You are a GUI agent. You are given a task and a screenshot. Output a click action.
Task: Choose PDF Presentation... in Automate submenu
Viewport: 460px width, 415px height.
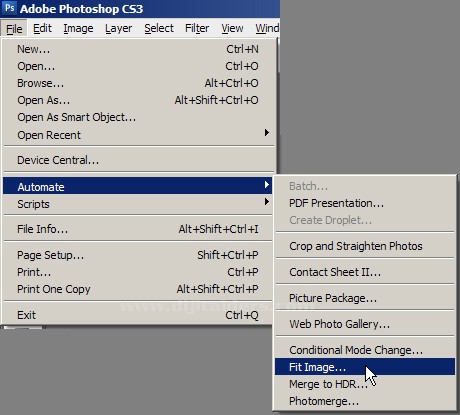365,203
